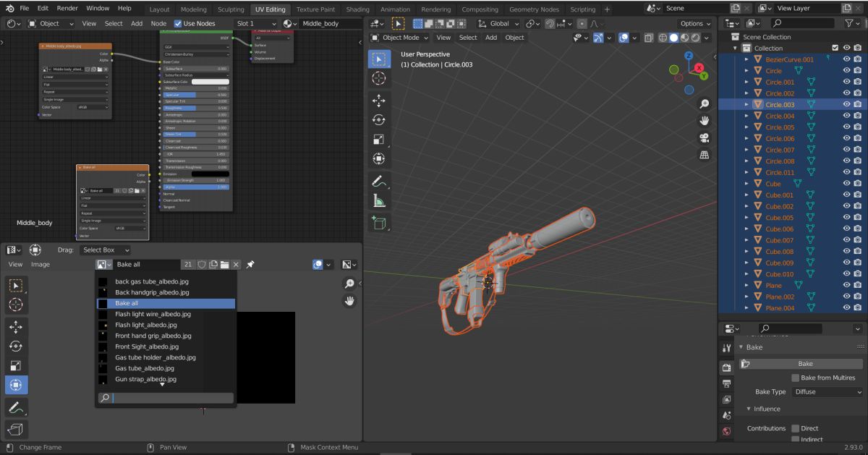Open the Drag Select Box dropdown
The image size is (868, 455).
click(106, 250)
